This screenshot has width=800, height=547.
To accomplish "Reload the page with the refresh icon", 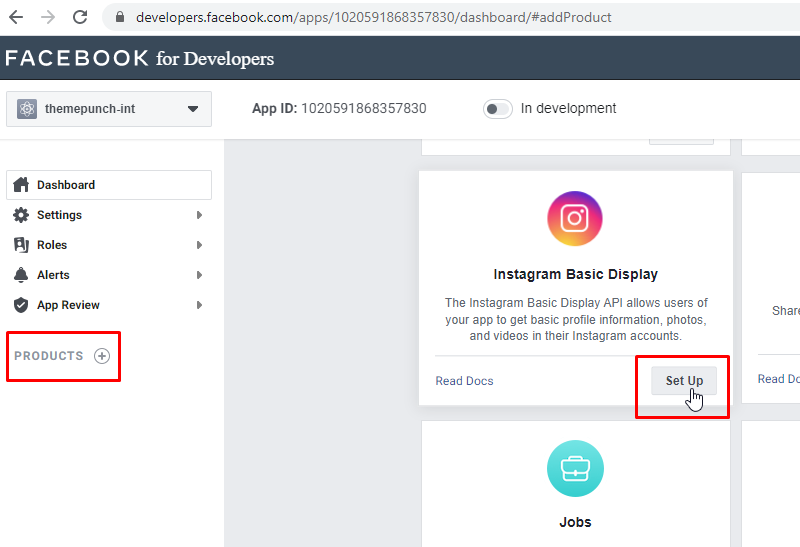I will point(80,17).
